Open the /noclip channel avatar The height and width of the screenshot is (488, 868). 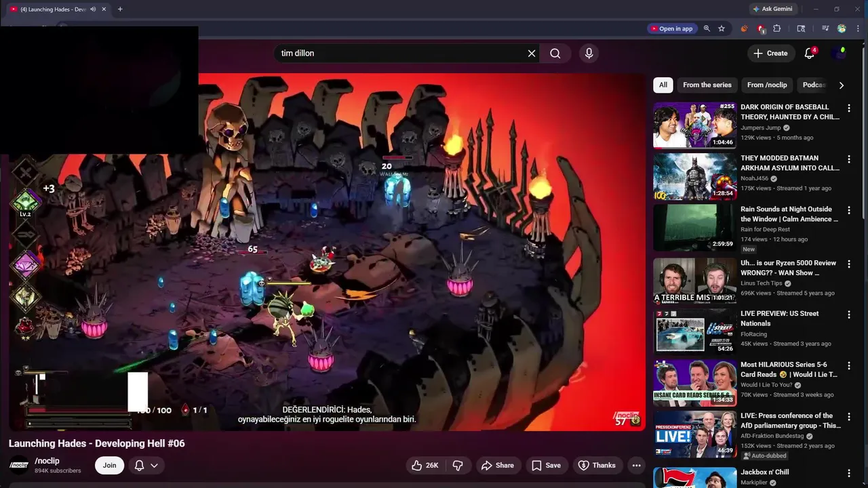pyautogui.click(x=19, y=465)
